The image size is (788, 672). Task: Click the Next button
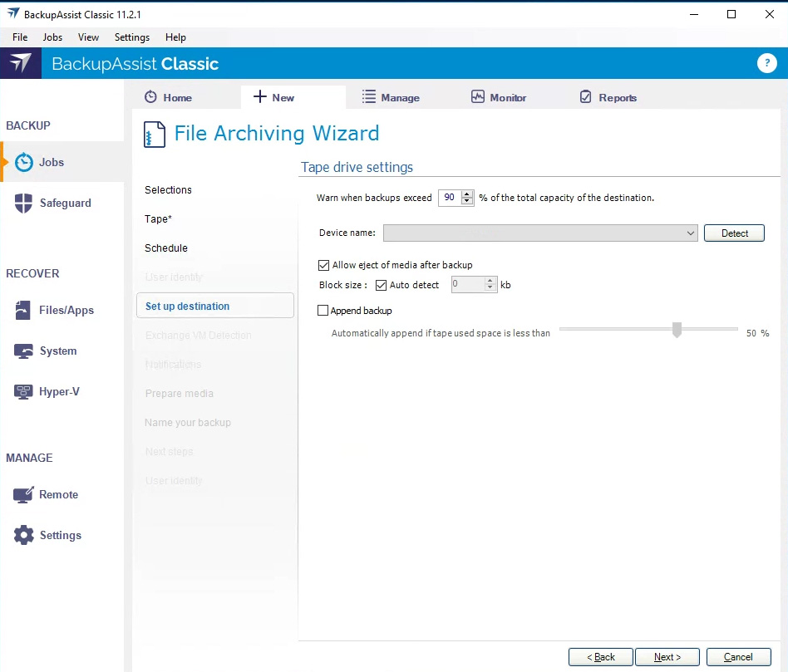point(667,657)
